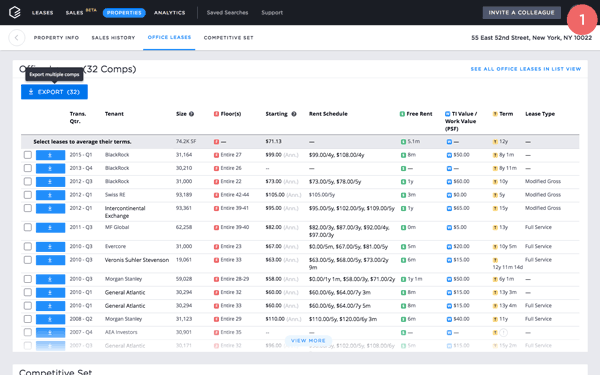
Task: Click View More to expand leases
Action: pyautogui.click(x=308, y=341)
